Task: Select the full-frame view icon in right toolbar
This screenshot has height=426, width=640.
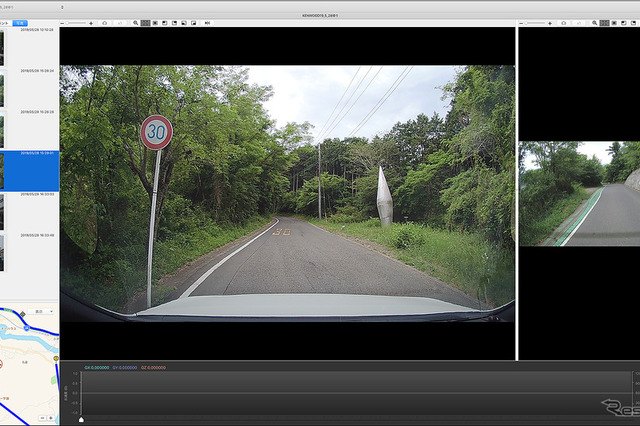Action: coord(614,23)
